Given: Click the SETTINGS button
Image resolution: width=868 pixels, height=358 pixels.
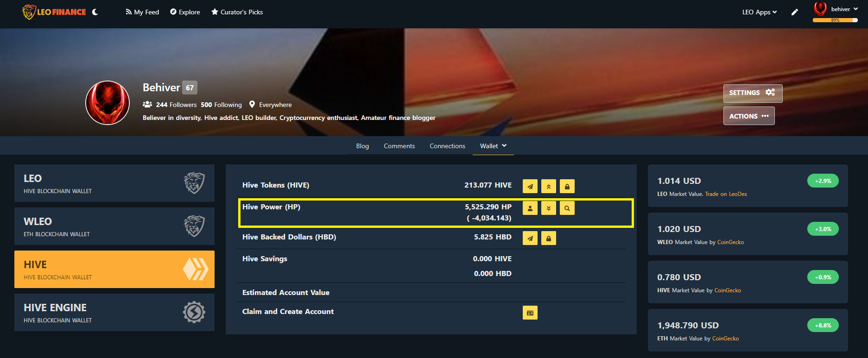Looking at the screenshot, I should click(x=753, y=93).
